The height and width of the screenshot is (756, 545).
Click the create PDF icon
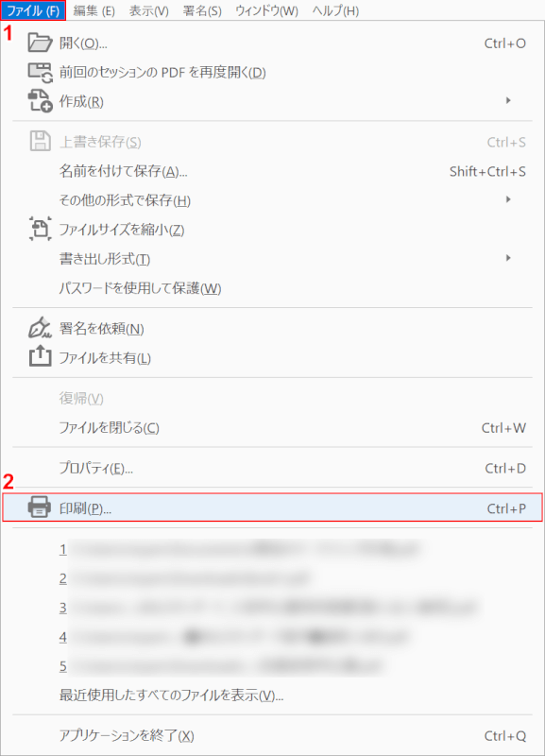(x=40, y=100)
